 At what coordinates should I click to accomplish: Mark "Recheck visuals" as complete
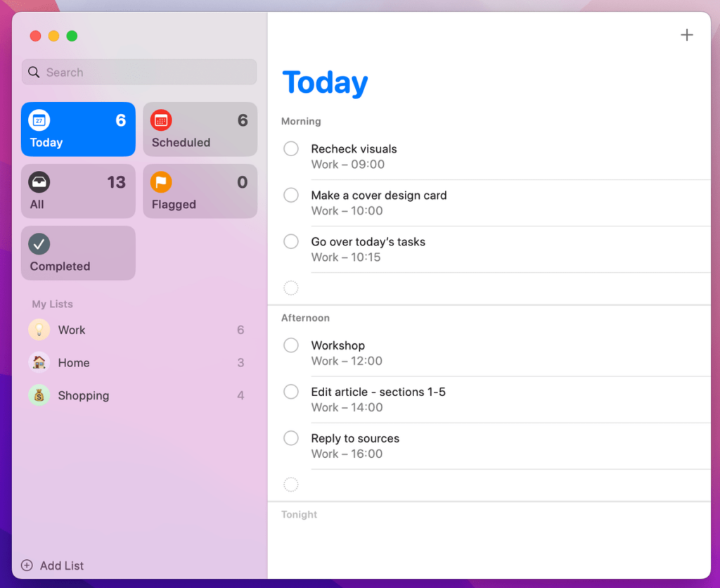click(x=291, y=148)
